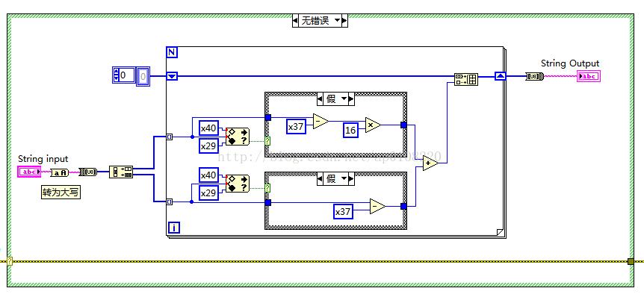Open the 假 dropdown of upper case structure
The image size is (644, 297).
(x=344, y=99)
